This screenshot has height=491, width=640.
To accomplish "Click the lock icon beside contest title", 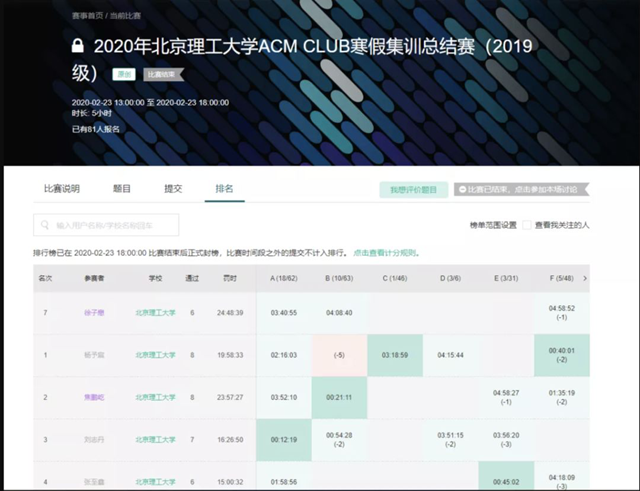I will point(78,47).
